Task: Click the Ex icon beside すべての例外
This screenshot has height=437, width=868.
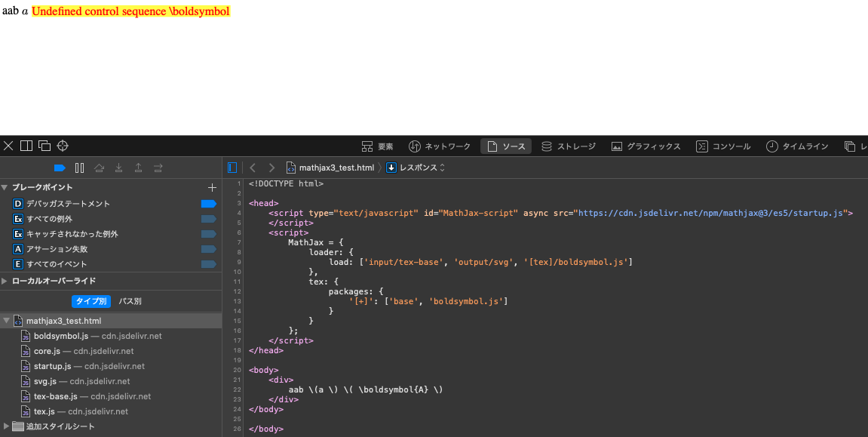Action: (17, 219)
